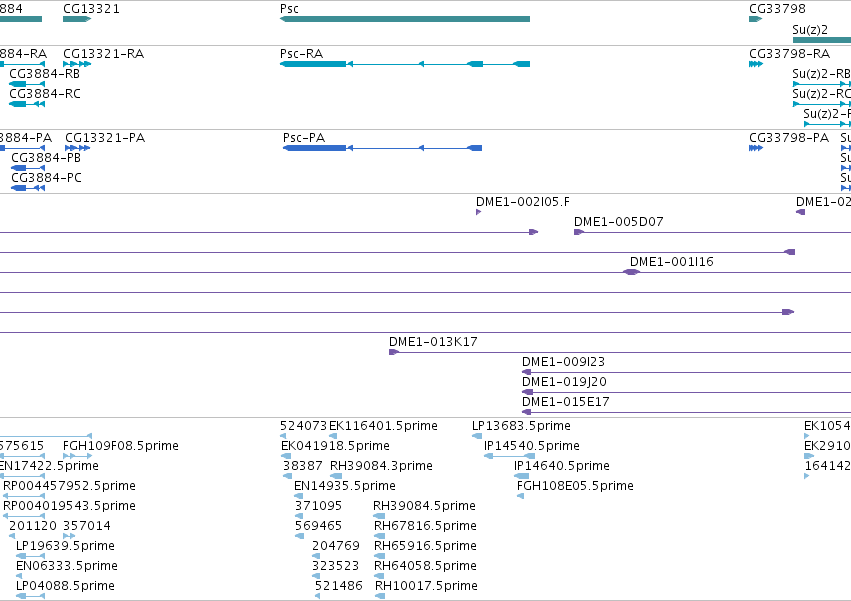851x601 pixels.
Task: Select the Psc-PA protein-coding glyph
Action: [383, 148]
